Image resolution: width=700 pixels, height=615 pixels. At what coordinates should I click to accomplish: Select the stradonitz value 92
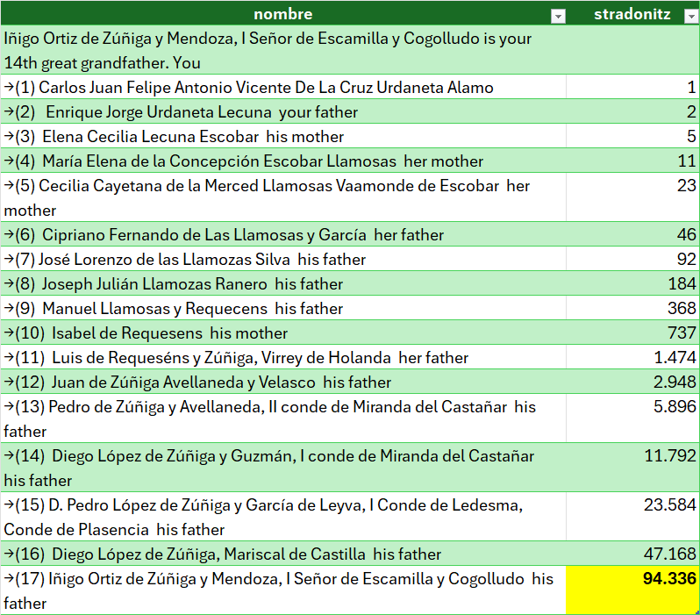coord(632,259)
